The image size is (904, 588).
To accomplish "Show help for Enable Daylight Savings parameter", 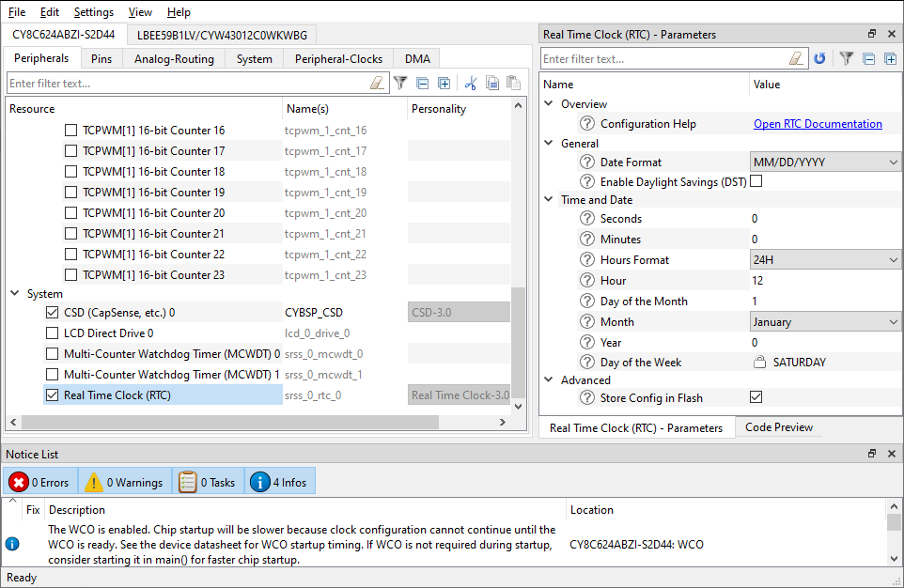I will point(587,181).
